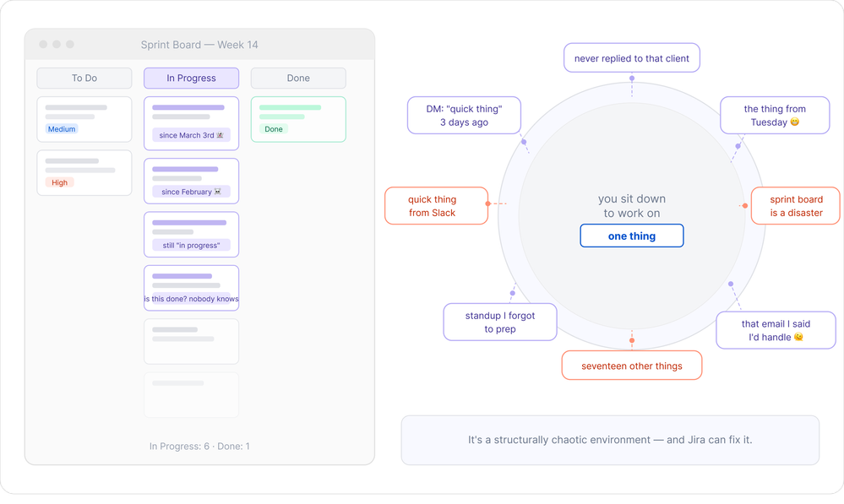This screenshot has height=504, width=844.
Task: Switch to the Done column tab
Action: pyautogui.click(x=297, y=78)
